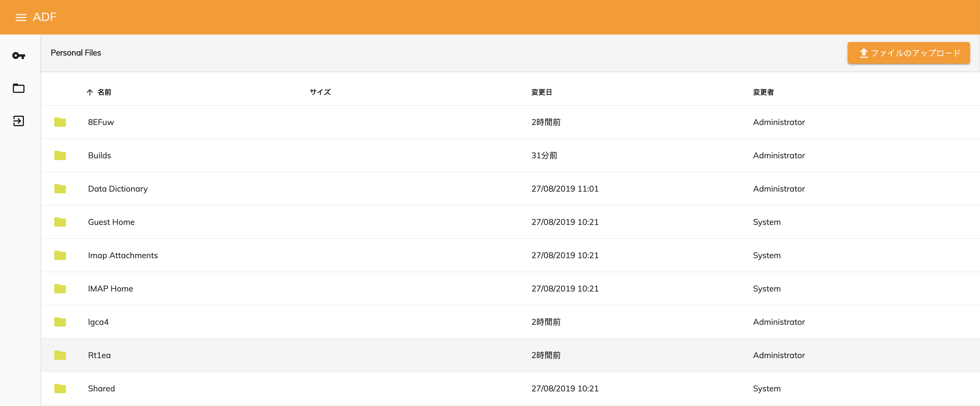
Task: Open the IMAP Home folder
Action: click(x=110, y=289)
